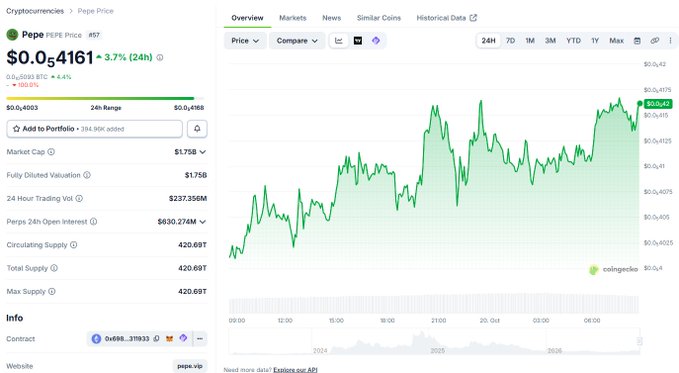679x373 pixels.
Task: Open the Overview tab
Action: (247, 18)
